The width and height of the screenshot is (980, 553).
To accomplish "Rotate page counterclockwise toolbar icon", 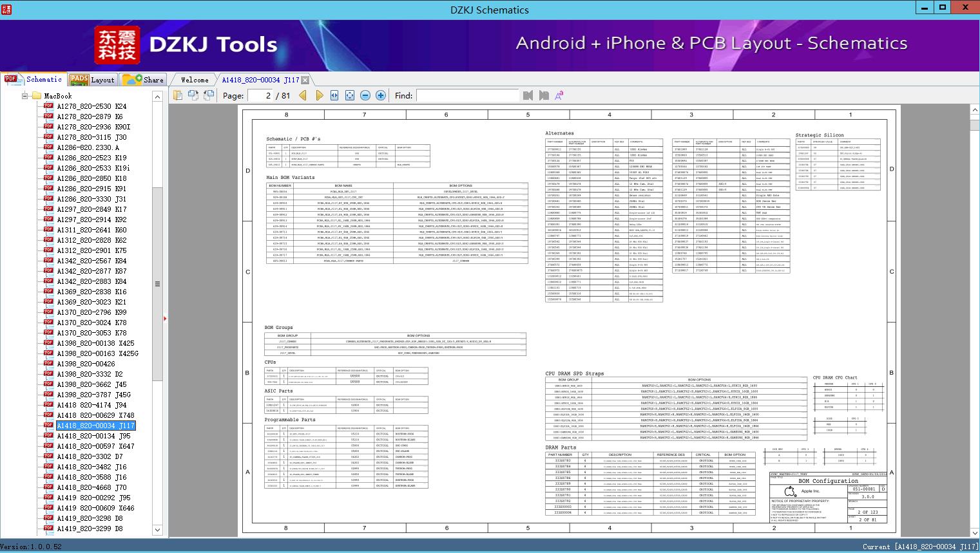I will click(193, 95).
